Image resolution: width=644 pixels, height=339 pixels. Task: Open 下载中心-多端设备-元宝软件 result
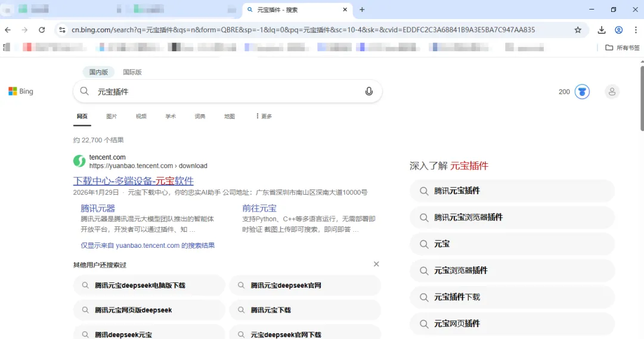(x=134, y=181)
